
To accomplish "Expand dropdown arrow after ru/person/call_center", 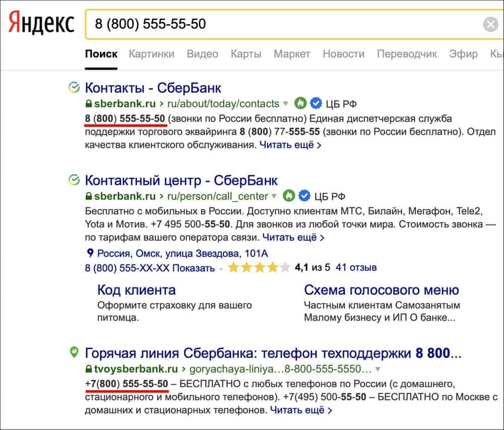I will [274, 196].
